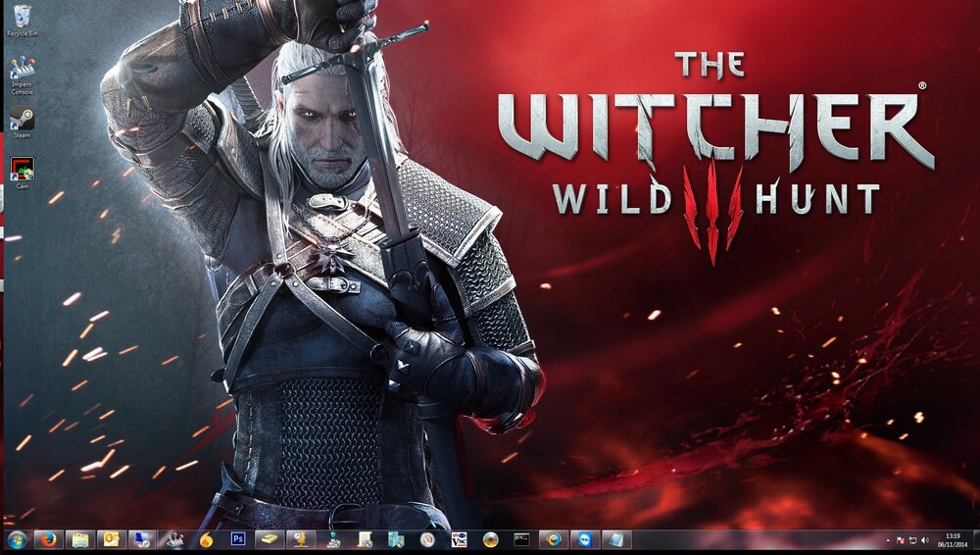Launch VNC from the taskbar
The image size is (980, 555).
click(x=459, y=539)
